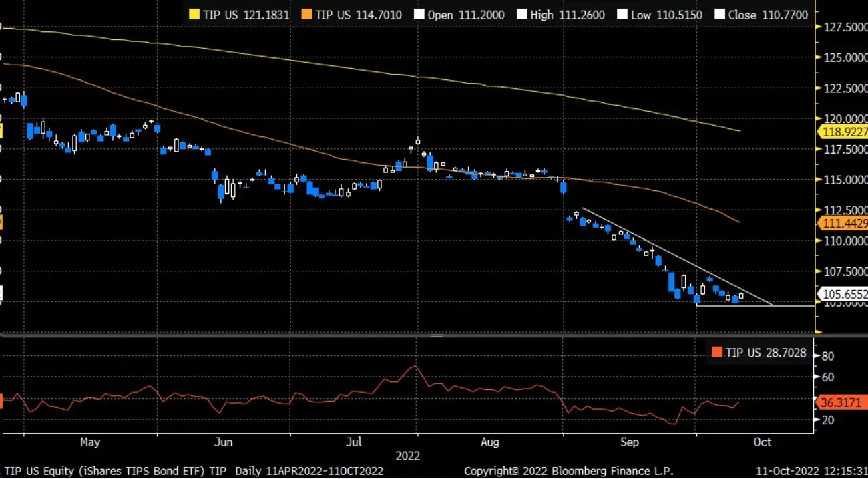Click the white 105.6552 last price tag
Viewport: 868px width, 479px height.
pos(843,293)
